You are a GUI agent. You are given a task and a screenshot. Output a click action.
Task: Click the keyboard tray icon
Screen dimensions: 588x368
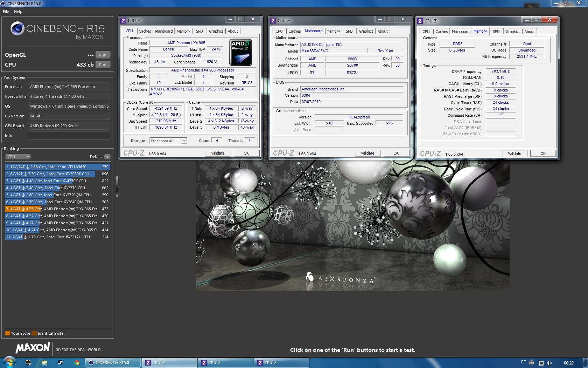(531, 362)
